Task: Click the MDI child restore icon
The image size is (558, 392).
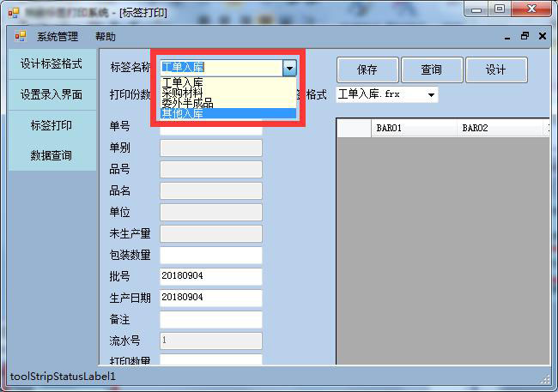Action: 525,37
